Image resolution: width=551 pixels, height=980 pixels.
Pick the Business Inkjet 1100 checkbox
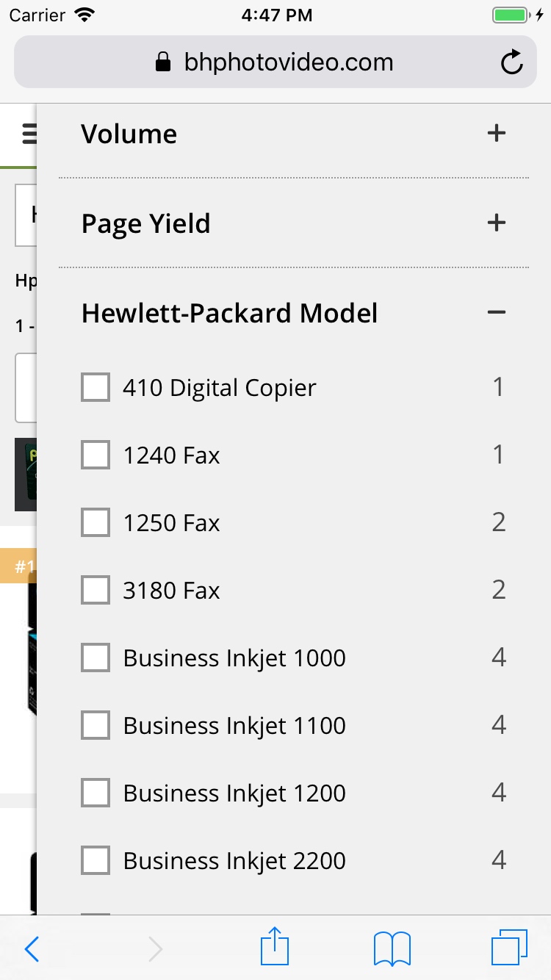click(96, 726)
